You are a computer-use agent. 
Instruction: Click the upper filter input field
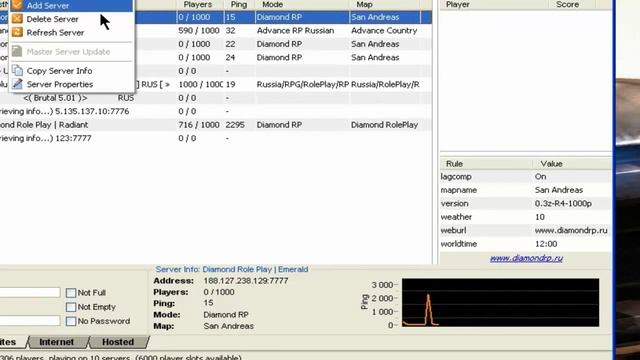pyautogui.click(x=30, y=292)
